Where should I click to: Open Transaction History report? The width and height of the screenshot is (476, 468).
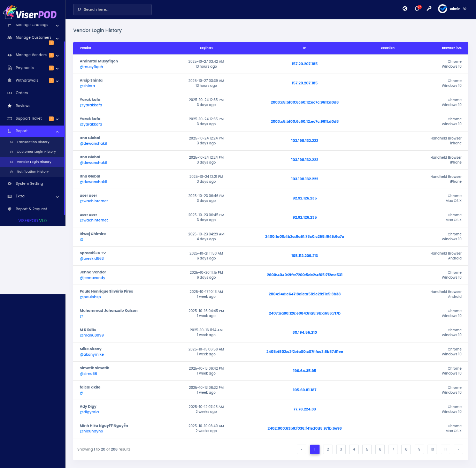(33, 142)
